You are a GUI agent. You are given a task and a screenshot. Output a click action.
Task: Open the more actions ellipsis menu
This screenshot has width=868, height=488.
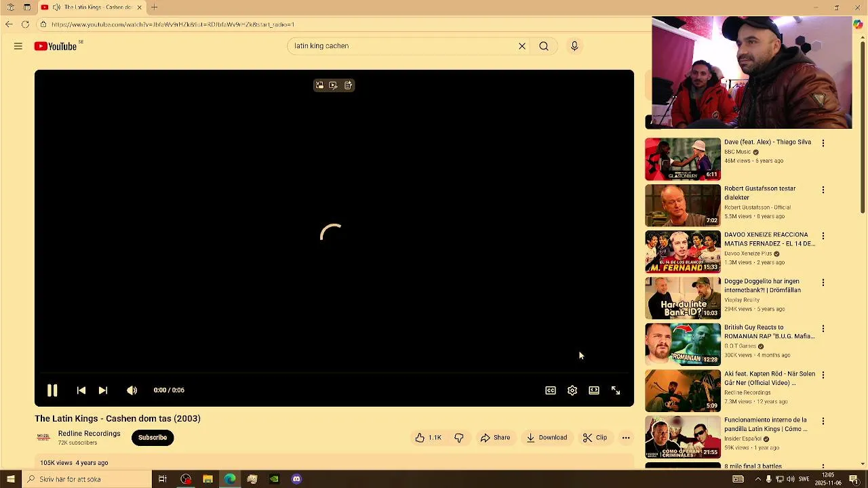point(626,438)
